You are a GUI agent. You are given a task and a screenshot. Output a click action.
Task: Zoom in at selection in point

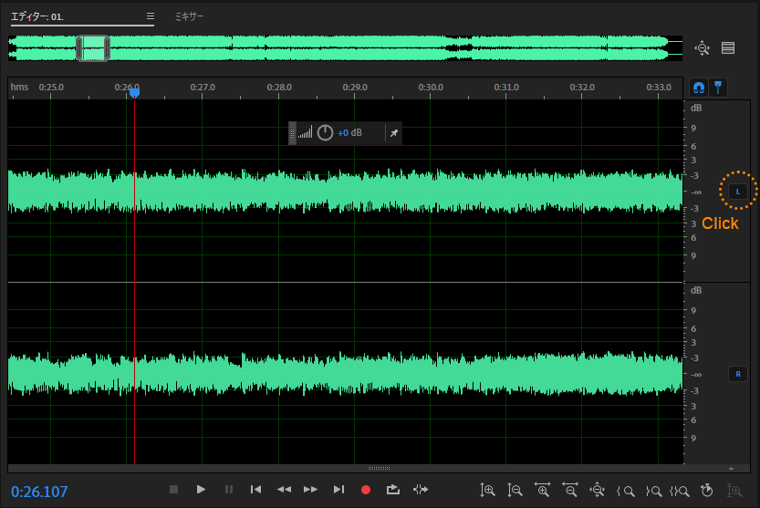click(626, 491)
